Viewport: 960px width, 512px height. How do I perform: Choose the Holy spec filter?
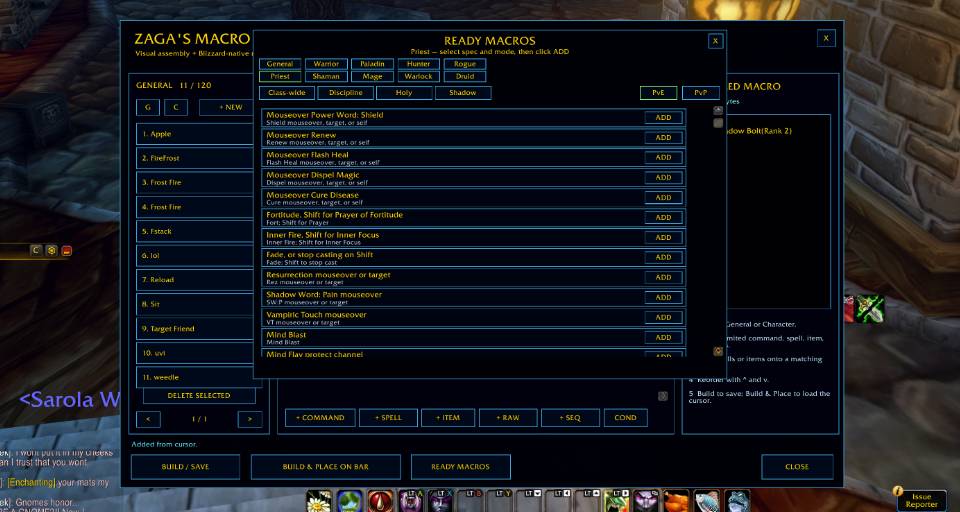404,92
